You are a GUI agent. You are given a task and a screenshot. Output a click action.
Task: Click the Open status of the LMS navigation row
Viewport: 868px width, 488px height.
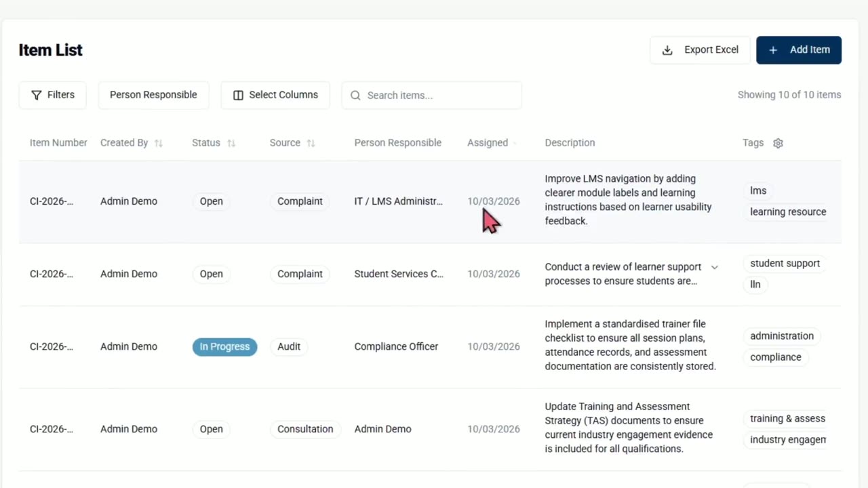click(x=211, y=201)
